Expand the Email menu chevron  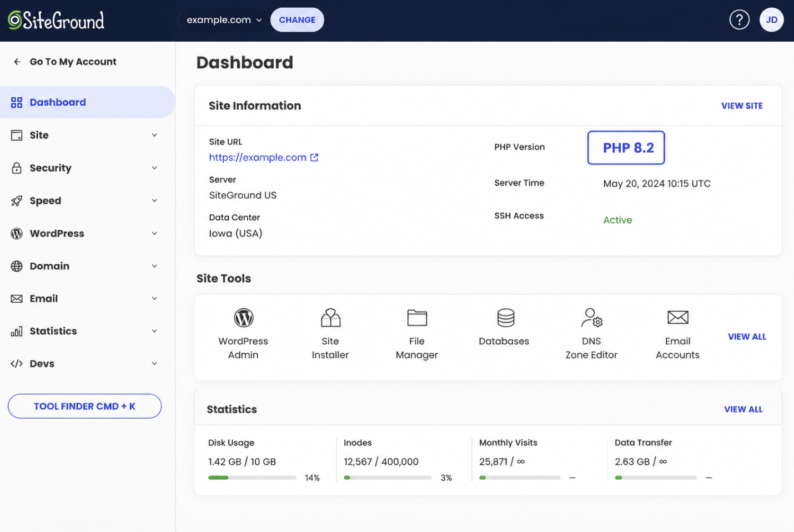(x=154, y=299)
